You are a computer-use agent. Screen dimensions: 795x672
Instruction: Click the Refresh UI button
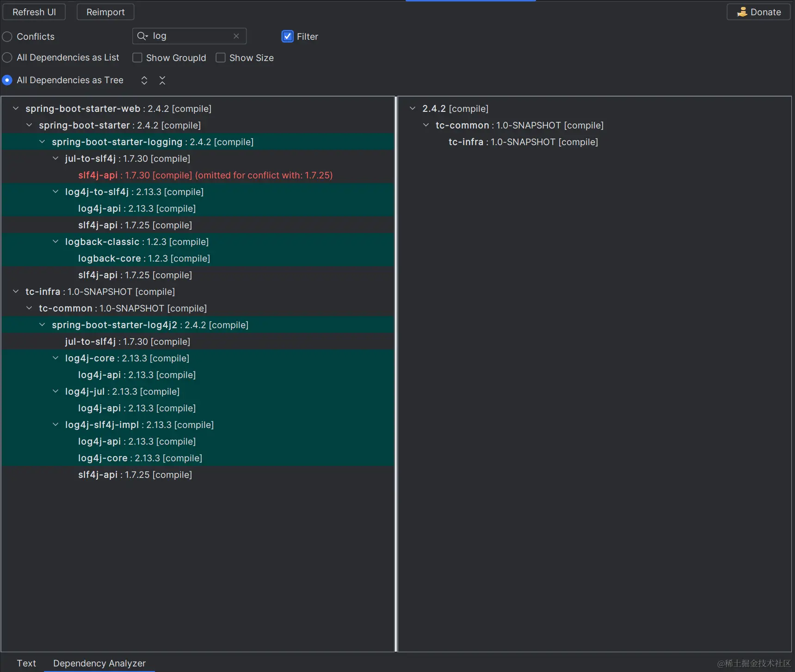[34, 12]
